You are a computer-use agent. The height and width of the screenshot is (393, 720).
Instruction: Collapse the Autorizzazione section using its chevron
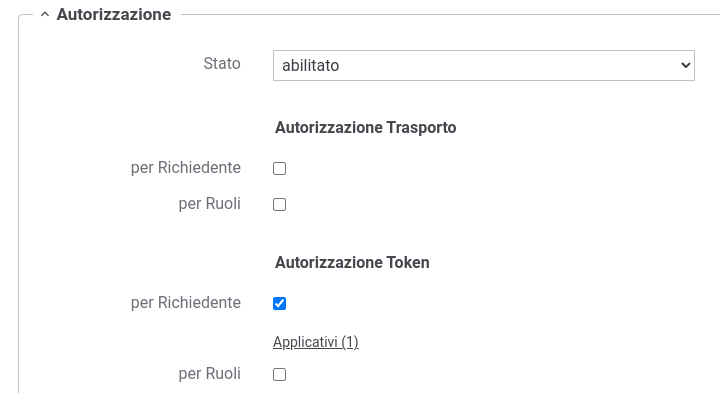45,15
